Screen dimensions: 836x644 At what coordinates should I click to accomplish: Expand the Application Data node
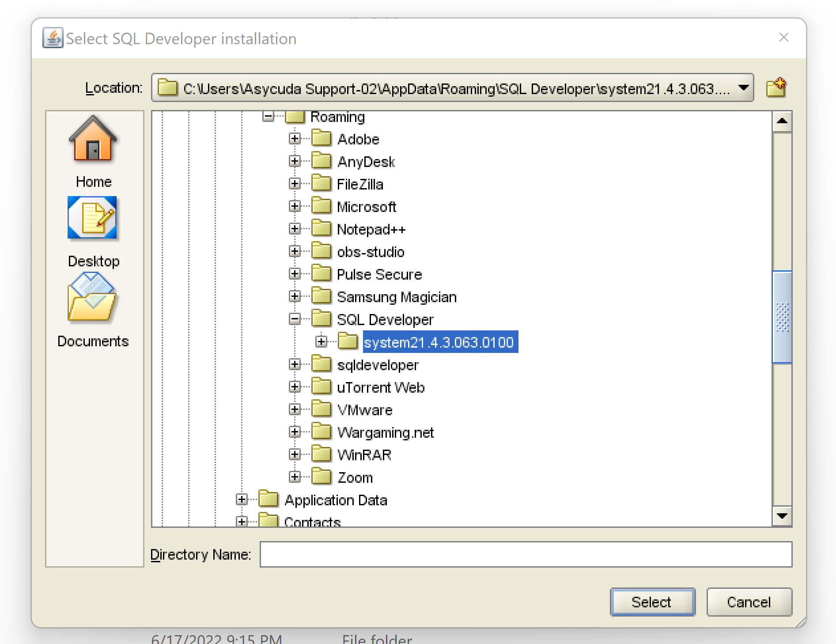coord(242,499)
